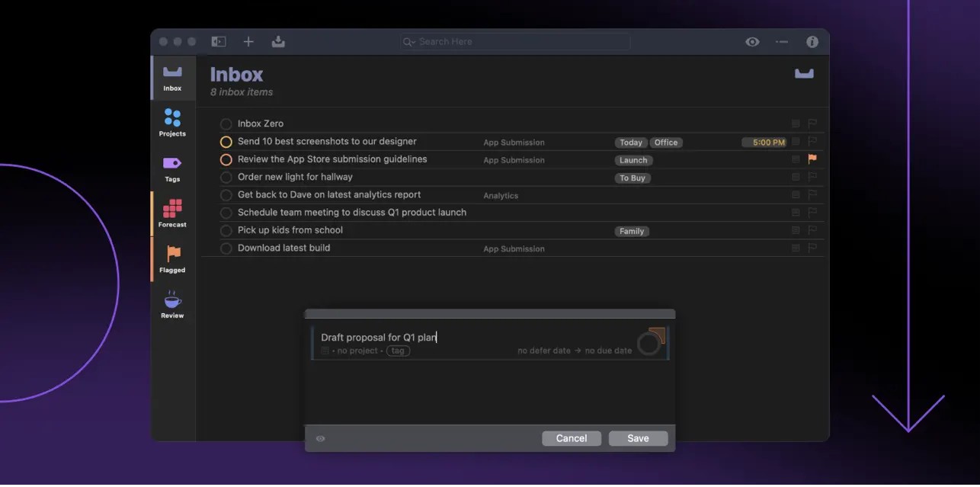Open the Review perspective

coord(172,305)
